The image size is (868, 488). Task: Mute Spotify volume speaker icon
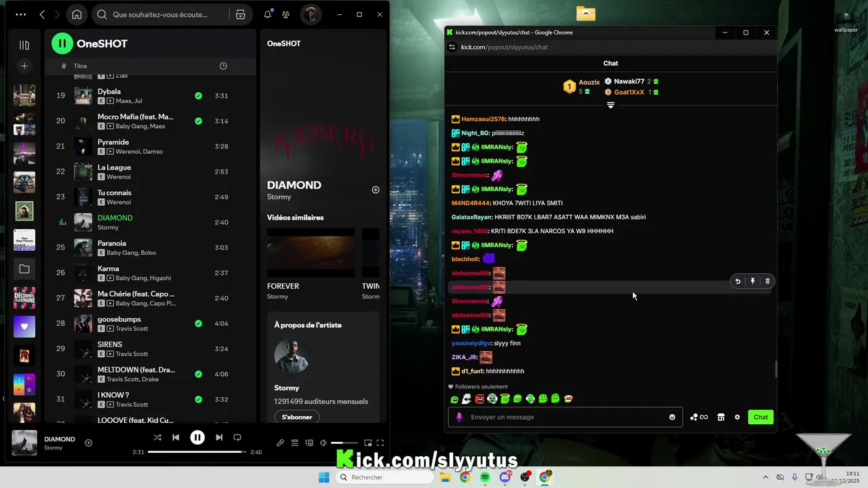[323, 443]
